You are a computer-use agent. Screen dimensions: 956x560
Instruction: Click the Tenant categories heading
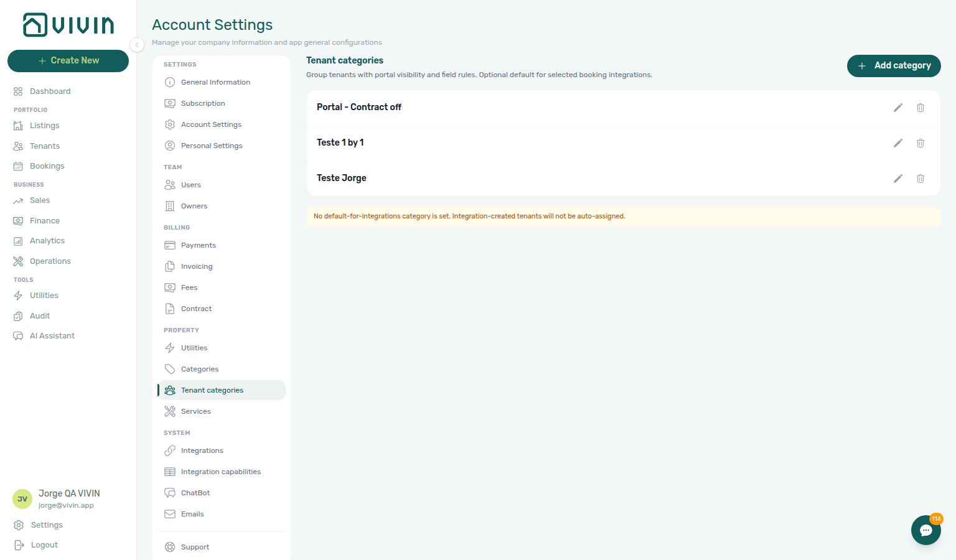click(345, 60)
